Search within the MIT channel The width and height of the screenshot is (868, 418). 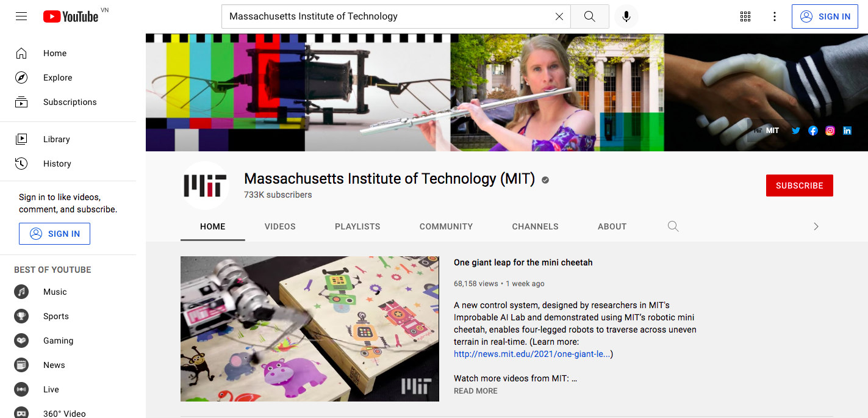click(673, 226)
